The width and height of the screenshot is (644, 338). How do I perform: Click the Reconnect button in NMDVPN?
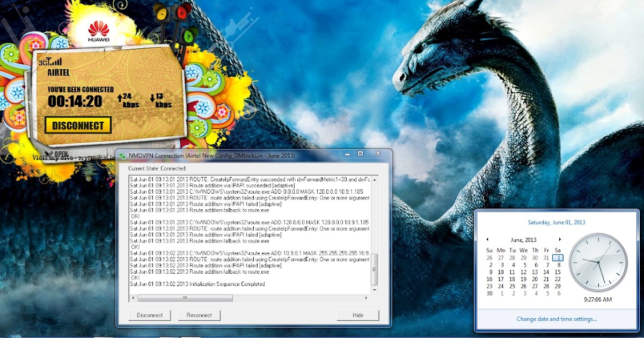(199, 315)
